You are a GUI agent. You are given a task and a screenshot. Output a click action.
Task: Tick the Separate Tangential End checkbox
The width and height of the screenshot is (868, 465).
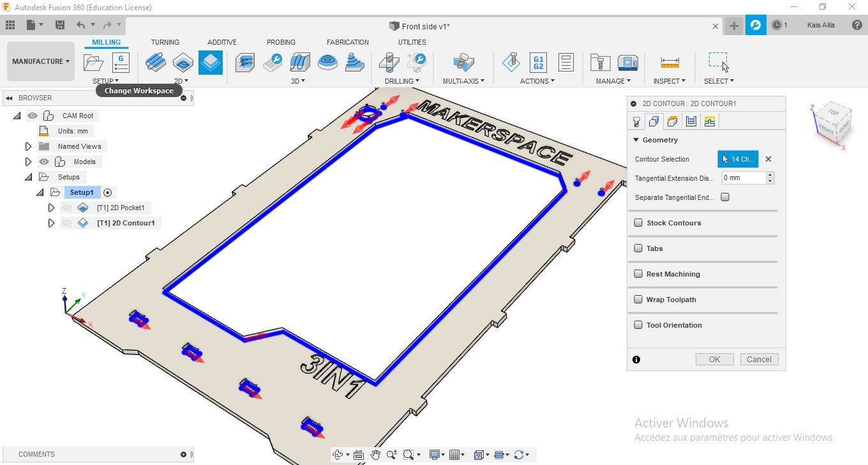[x=725, y=197]
